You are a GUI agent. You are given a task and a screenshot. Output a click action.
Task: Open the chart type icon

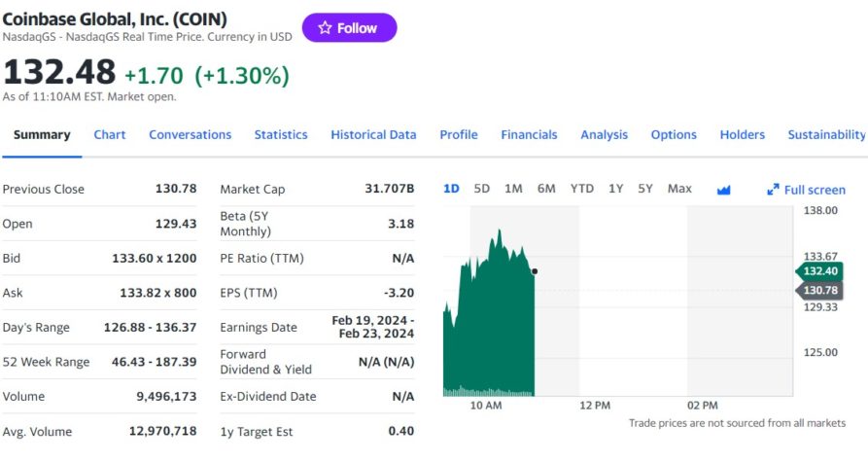click(x=723, y=190)
